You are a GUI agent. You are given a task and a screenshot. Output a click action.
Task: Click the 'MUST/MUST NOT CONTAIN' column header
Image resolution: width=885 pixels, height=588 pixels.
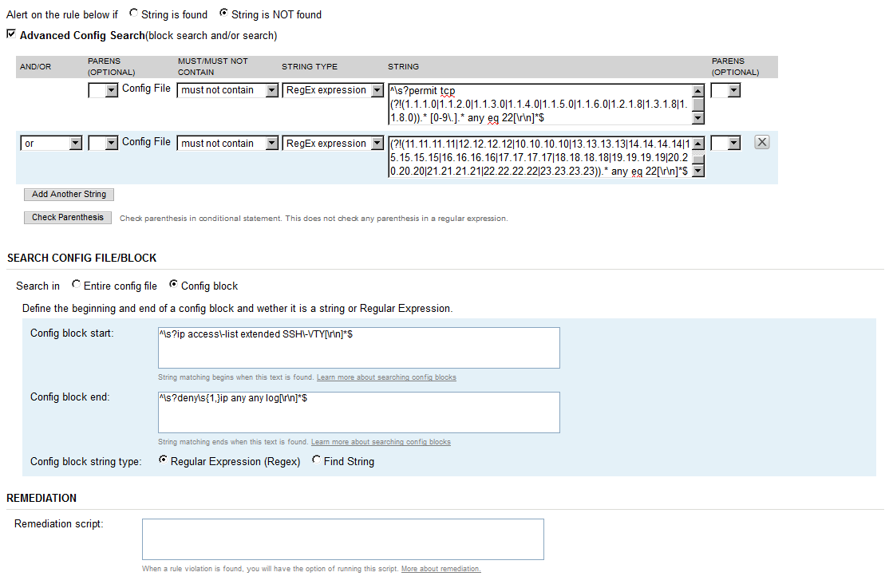pyautogui.click(x=213, y=66)
